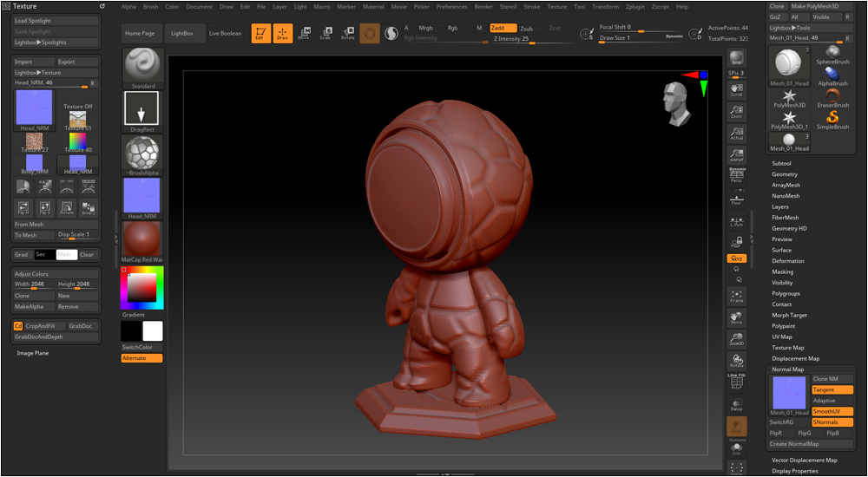Open the Zplugin menu
Image resolution: width=868 pixels, height=477 pixels.
click(x=635, y=6)
